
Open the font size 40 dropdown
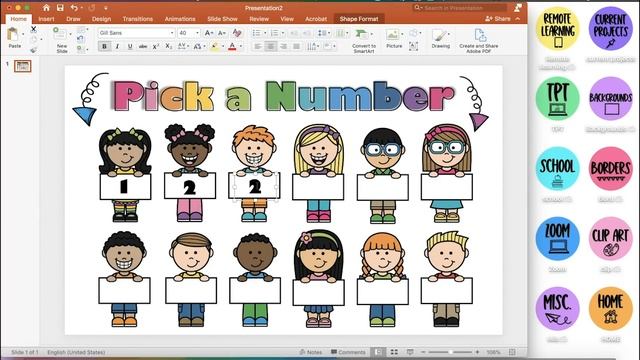point(198,33)
